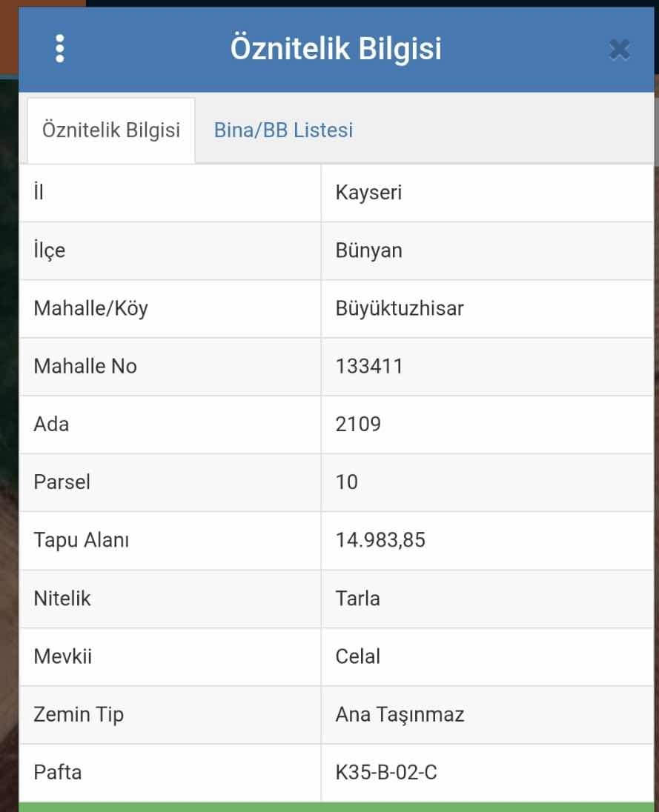Click the Parsel value 10
Image resolution: width=659 pixels, height=812 pixels.
[347, 482]
